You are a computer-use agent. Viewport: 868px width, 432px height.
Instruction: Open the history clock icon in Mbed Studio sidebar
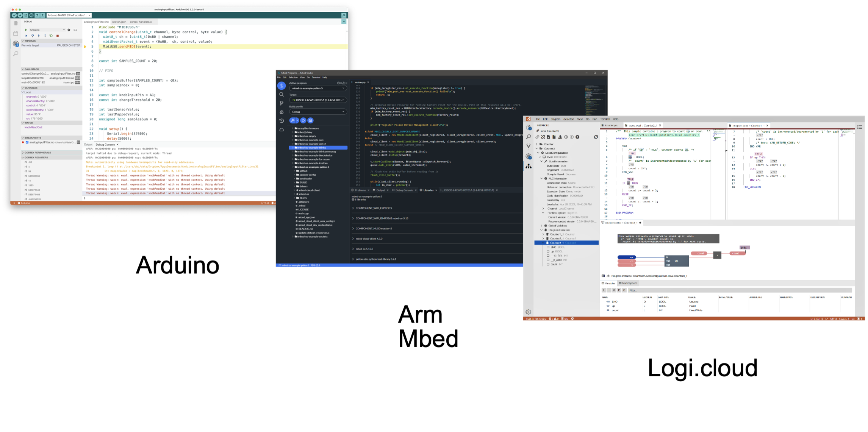[282, 121]
